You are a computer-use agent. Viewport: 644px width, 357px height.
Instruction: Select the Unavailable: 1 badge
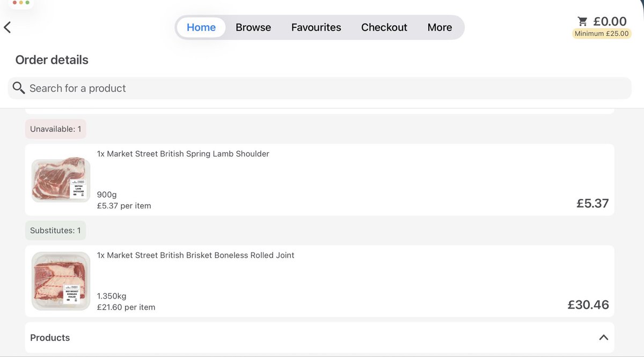pyautogui.click(x=56, y=129)
